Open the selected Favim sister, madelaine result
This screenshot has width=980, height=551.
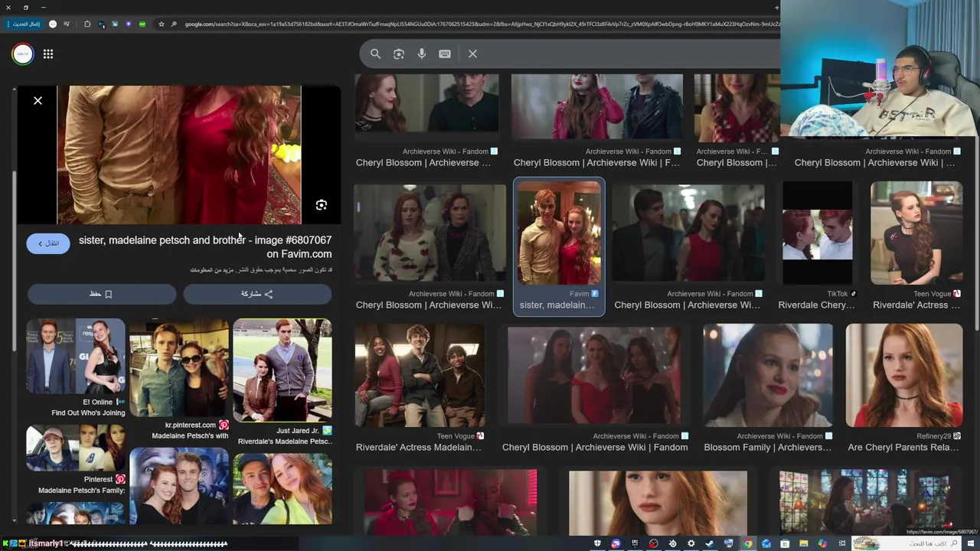click(559, 246)
